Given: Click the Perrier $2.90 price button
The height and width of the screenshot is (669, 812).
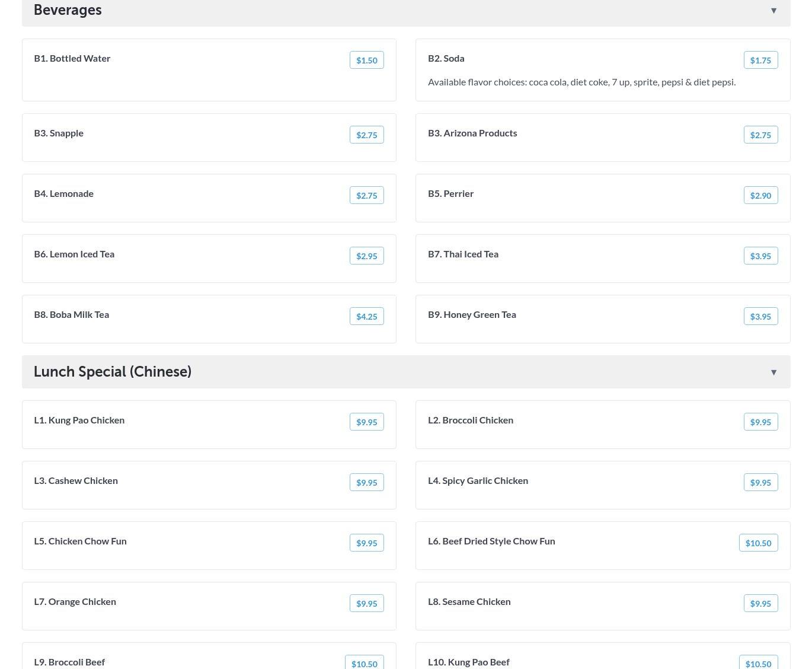Looking at the screenshot, I should pos(760,196).
